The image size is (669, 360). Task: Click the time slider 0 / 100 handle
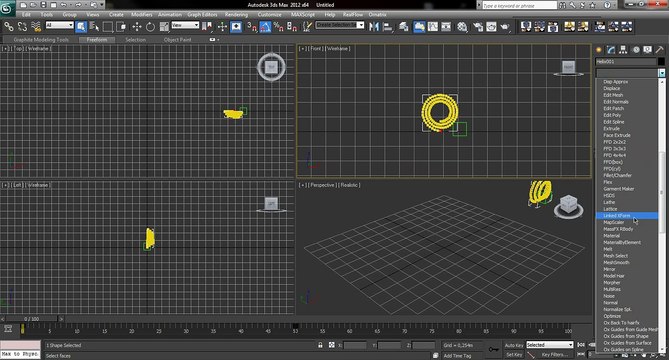(x=31, y=319)
